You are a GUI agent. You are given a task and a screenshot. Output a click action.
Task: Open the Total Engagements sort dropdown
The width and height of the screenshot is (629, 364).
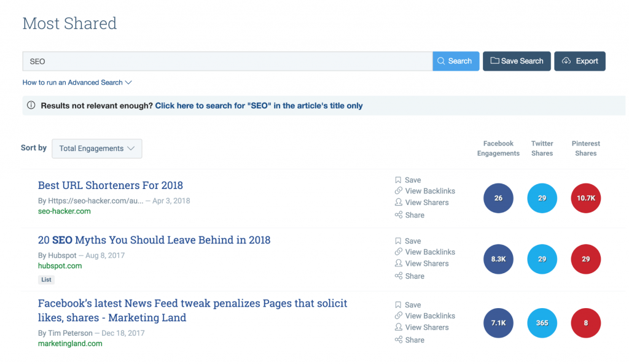coord(96,149)
